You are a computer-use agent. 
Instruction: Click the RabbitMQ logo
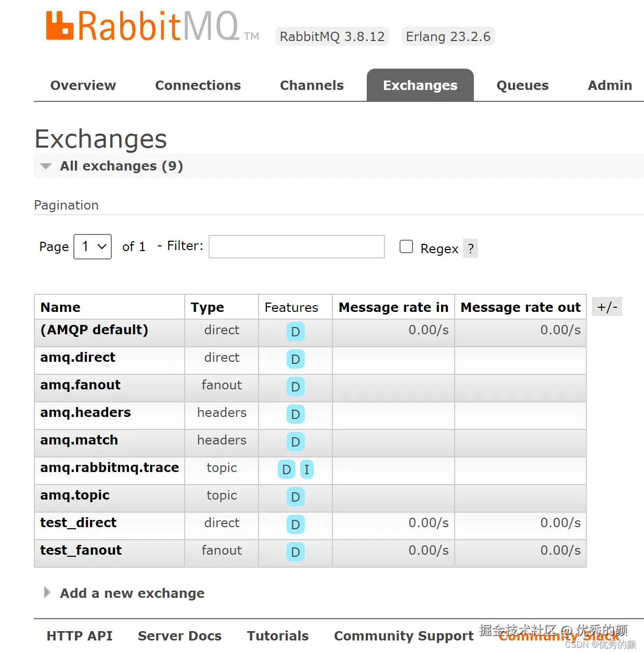152,27
